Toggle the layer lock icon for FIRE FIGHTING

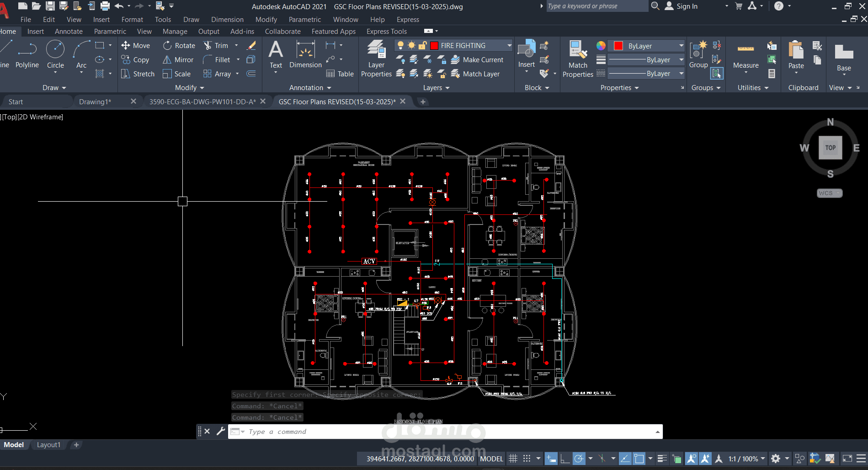(423, 45)
